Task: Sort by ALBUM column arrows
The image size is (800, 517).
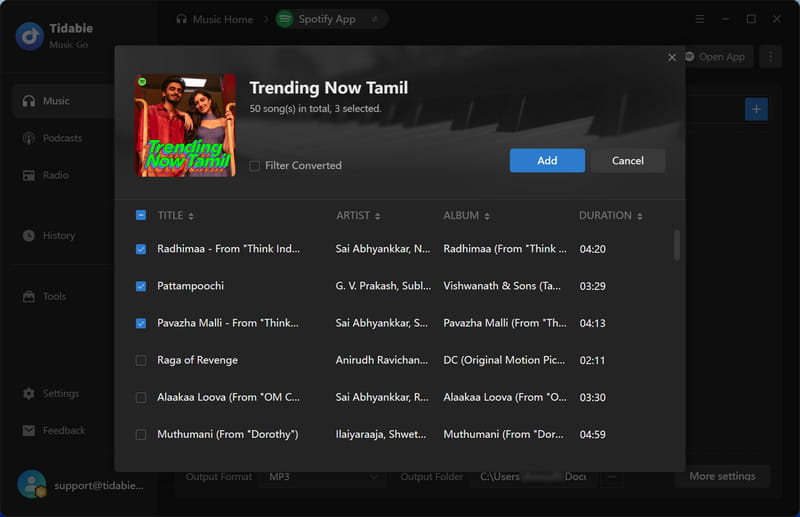Action: (487, 216)
